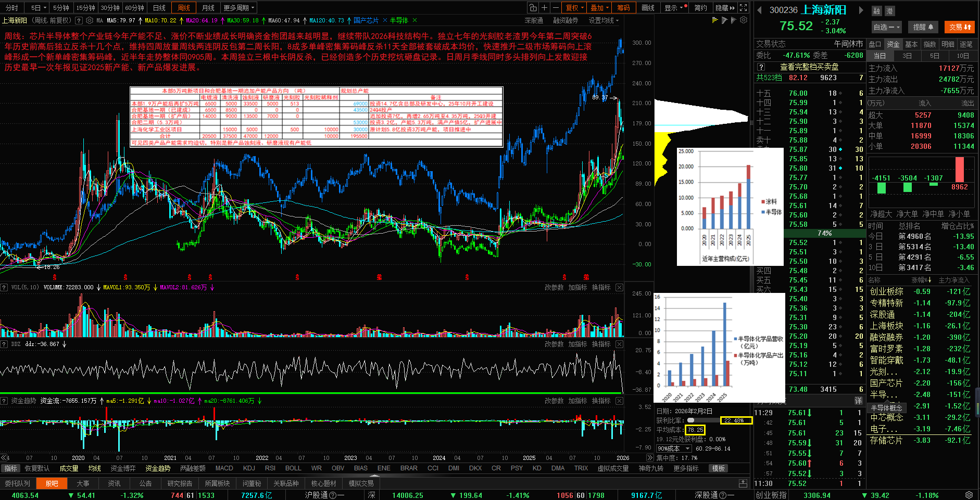
Task: Open 5日 timeframe dropdown
Action: [x=38, y=8]
